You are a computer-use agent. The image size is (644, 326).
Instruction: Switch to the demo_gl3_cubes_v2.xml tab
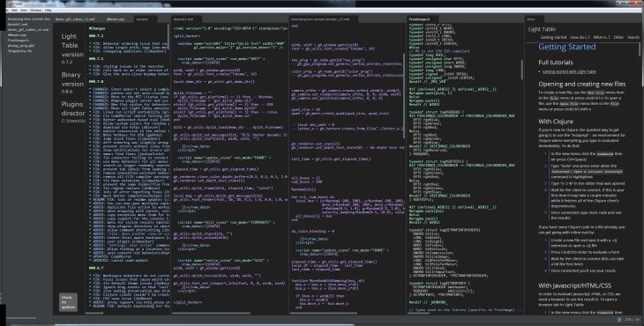(x=75, y=19)
